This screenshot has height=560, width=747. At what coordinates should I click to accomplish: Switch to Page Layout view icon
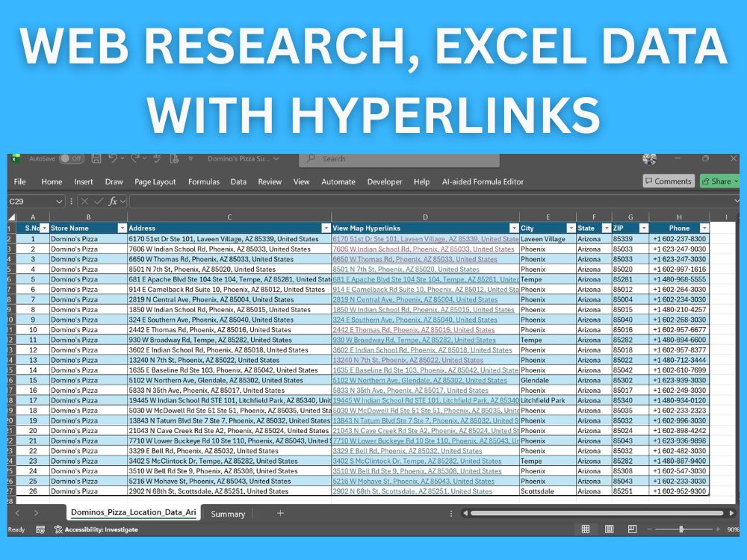click(x=609, y=529)
